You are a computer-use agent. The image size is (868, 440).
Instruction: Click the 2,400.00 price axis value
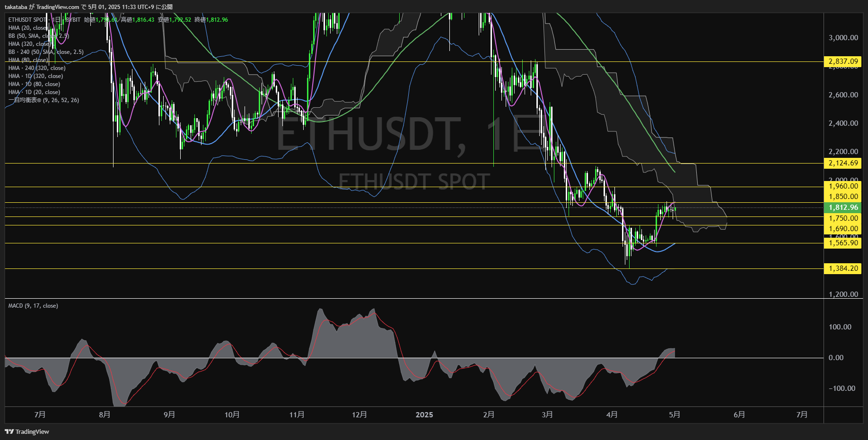(x=843, y=123)
